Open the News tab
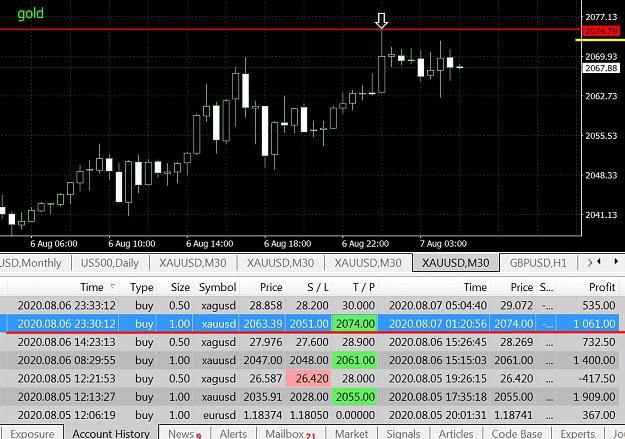The image size is (625, 439). [185, 433]
